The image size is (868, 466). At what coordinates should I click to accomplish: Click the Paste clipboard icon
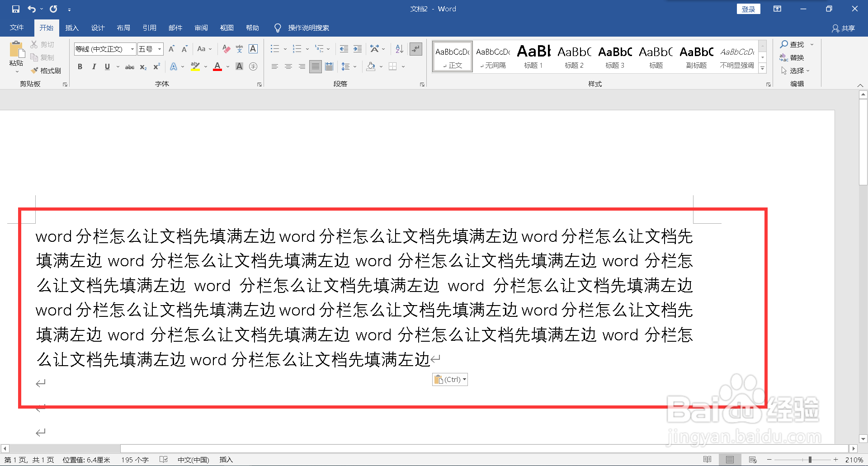[17, 49]
